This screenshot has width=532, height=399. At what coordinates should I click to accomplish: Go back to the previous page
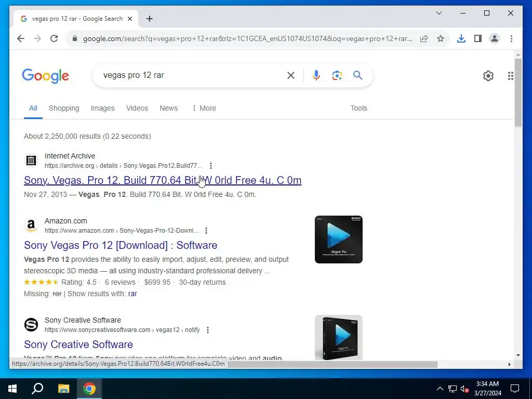pyautogui.click(x=21, y=38)
